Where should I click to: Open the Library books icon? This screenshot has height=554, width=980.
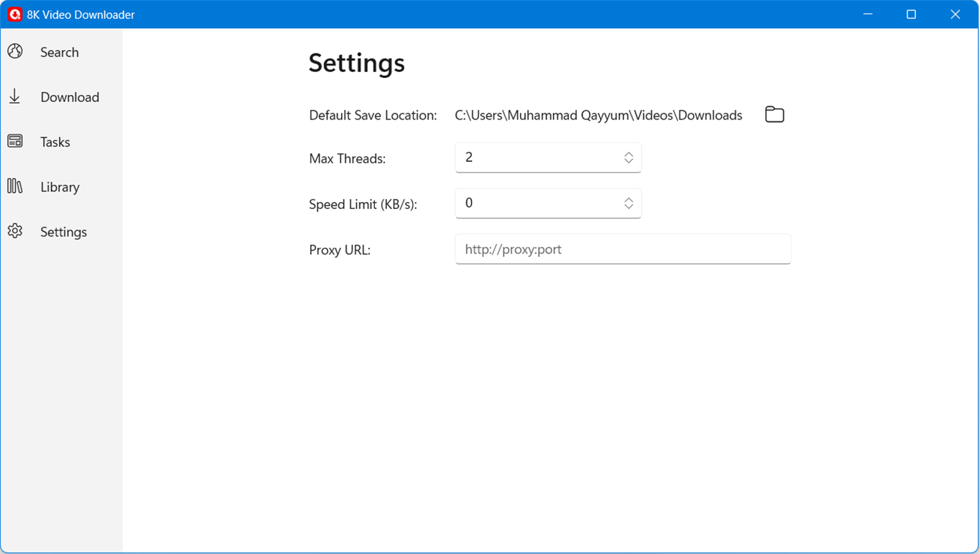15,187
